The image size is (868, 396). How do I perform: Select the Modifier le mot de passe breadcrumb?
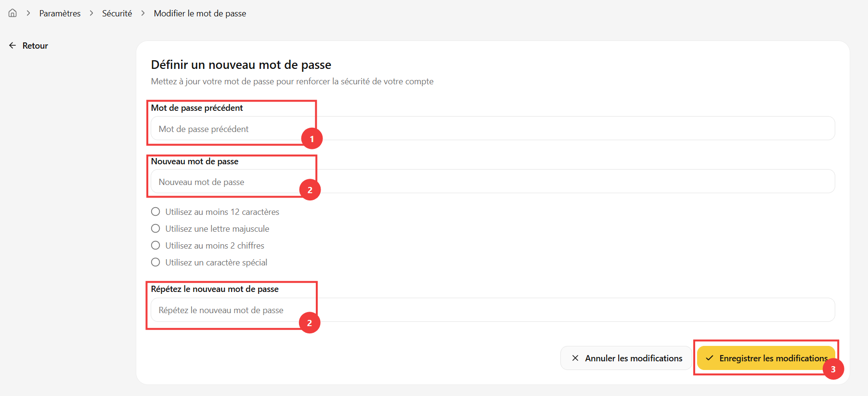click(x=200, y=13)
